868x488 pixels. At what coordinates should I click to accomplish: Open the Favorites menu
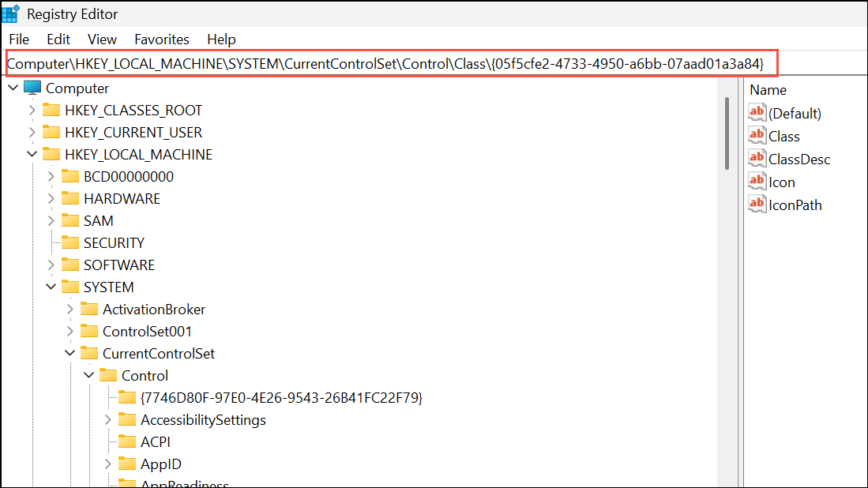162,39
